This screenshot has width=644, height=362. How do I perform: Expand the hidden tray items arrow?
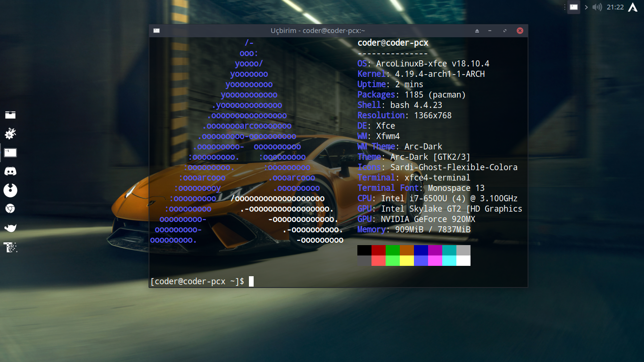point(586,7)
